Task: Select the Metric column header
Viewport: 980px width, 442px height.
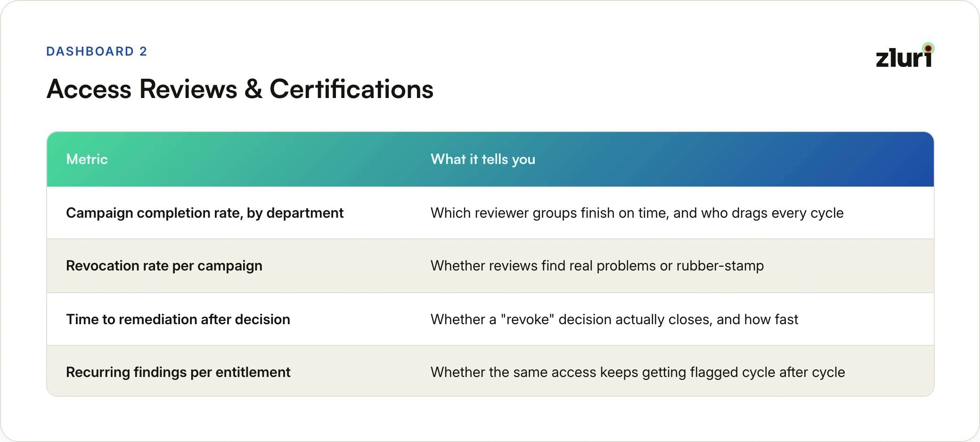Action: (87, 159)
